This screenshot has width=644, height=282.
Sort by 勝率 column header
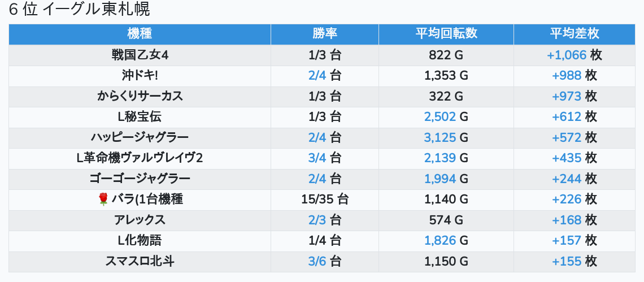pos(324,34)
